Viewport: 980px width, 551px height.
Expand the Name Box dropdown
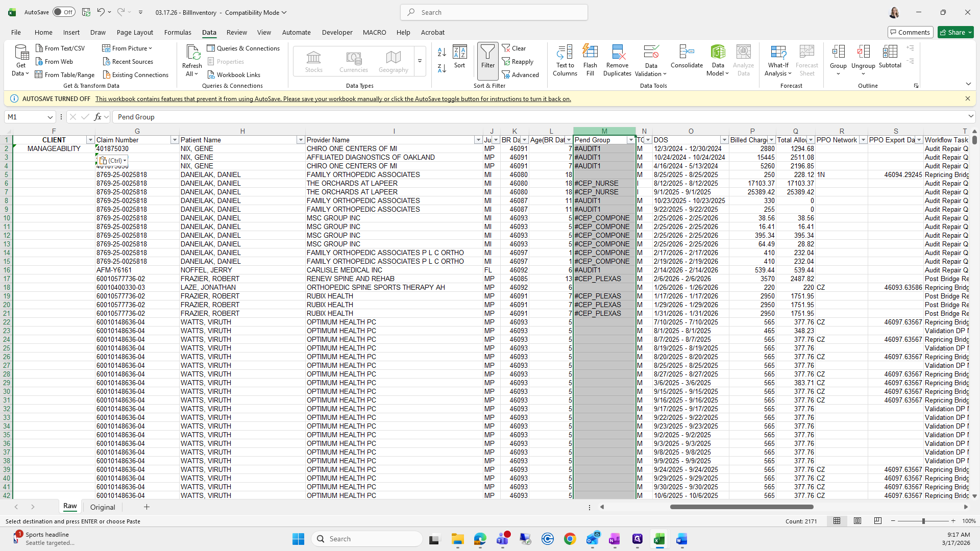pos(50,117)
